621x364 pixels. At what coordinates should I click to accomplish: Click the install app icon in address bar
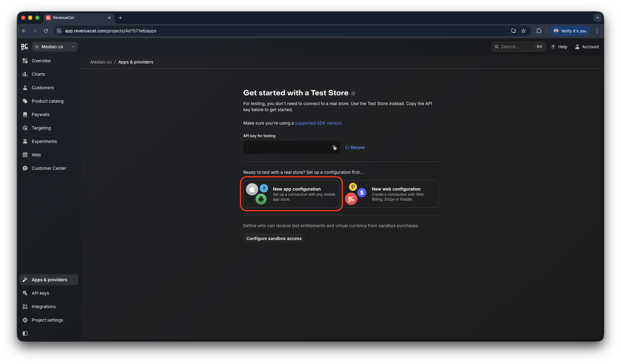(513, 31)
